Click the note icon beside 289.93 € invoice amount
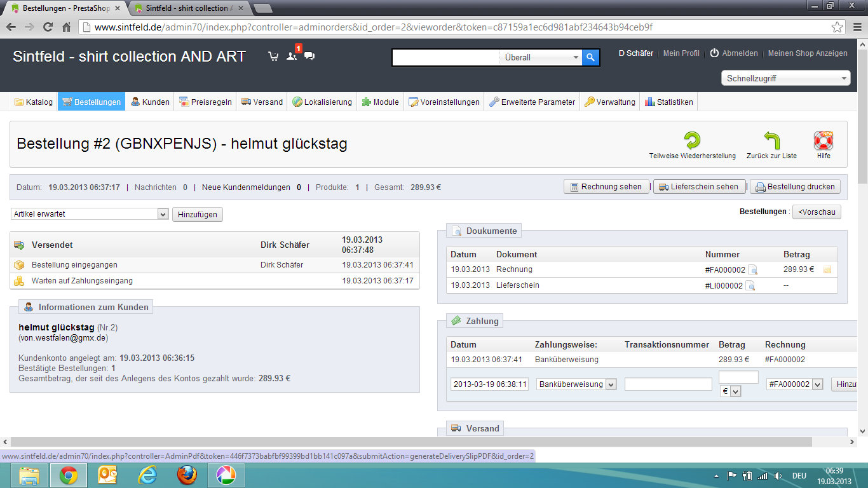 827,270
